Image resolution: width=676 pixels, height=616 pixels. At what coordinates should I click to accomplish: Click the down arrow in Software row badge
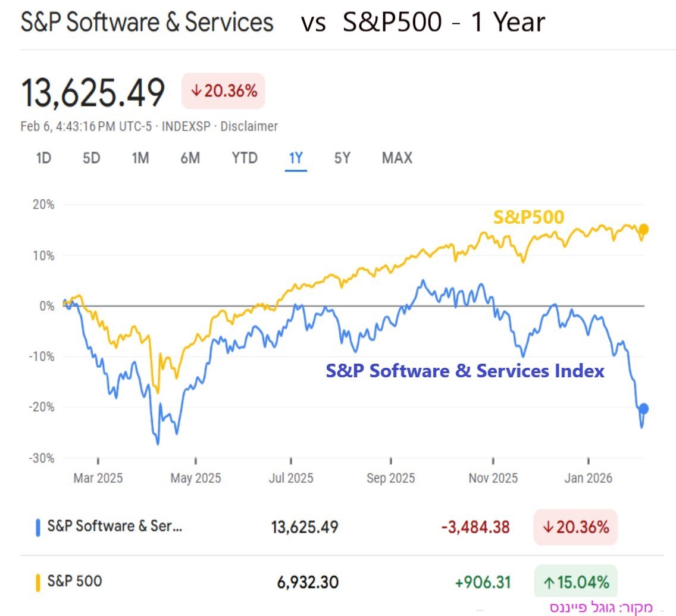coord(549,527)
